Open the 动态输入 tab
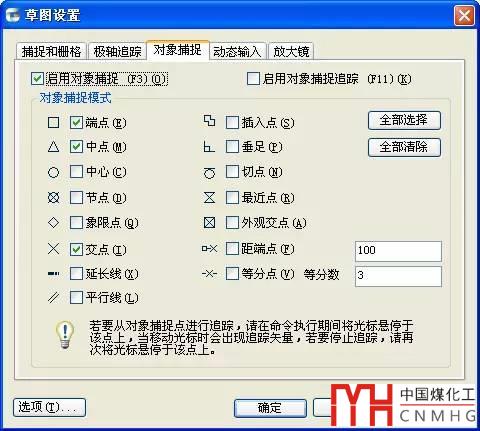This screenshot has height=431, width=480. pyautogui.click(x=237, y=52)
